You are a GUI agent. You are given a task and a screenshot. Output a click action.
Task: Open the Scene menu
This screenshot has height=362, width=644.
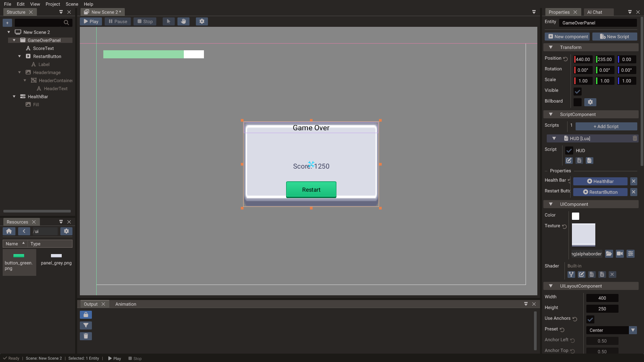click(72, 4)
